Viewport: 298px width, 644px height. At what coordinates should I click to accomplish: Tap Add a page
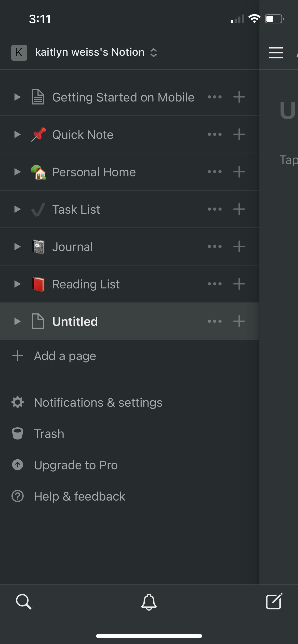pos(65,356)
